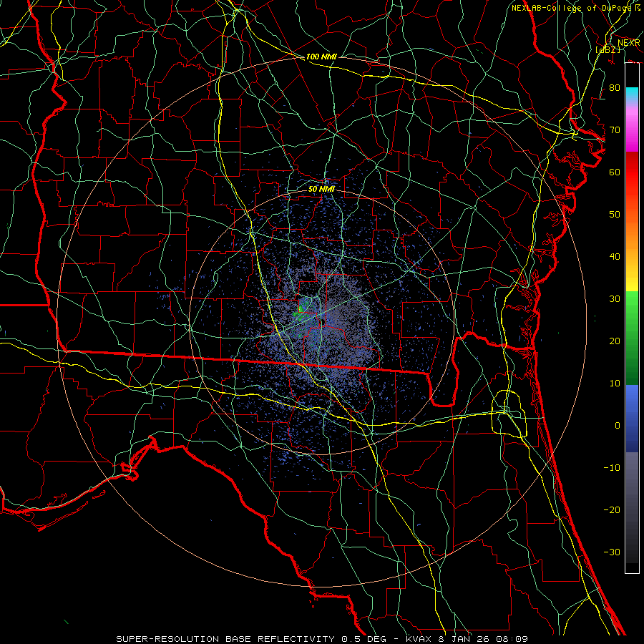This screenshot has height=644, width=644.
Task: Pick the green segment of the reflectivity color bar
Action: pyautogui.click(x=632, y=337)
